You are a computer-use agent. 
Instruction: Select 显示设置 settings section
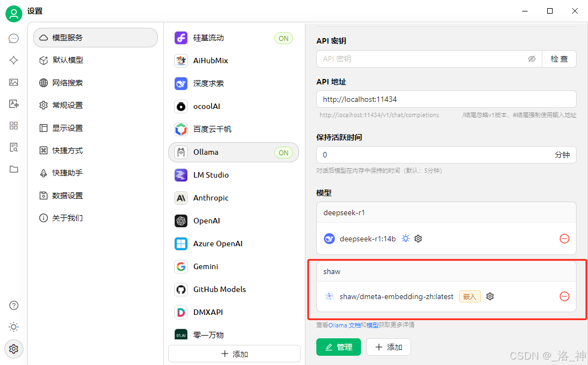point(96,128)
